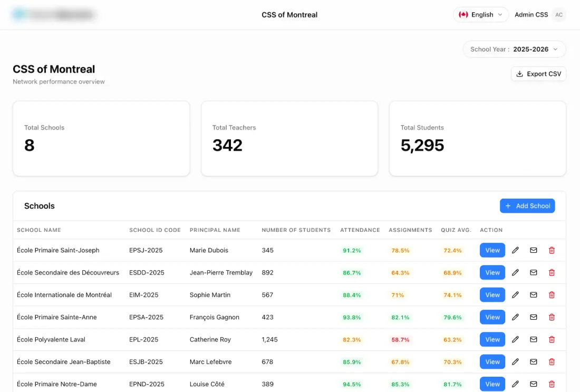View École Primaire Saint-Joseph details

[x=492, y=250]
